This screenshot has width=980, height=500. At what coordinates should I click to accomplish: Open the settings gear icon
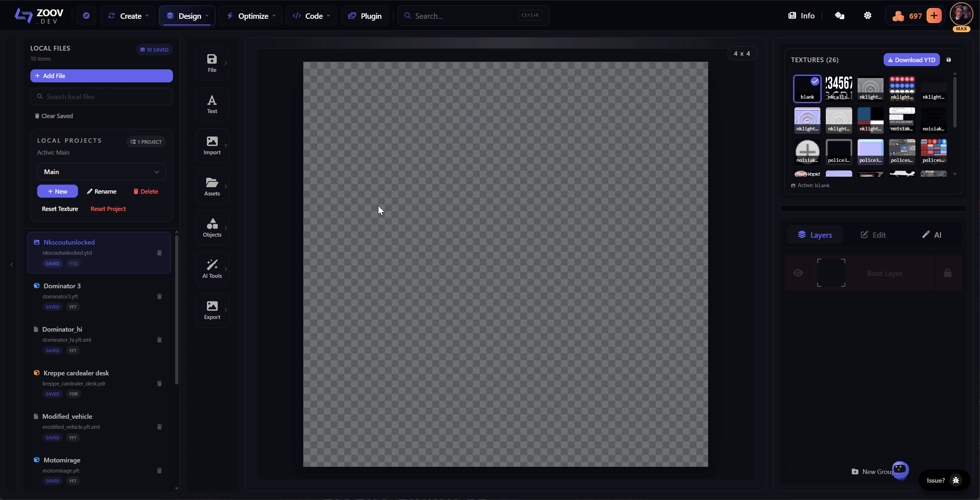[868, 16]
